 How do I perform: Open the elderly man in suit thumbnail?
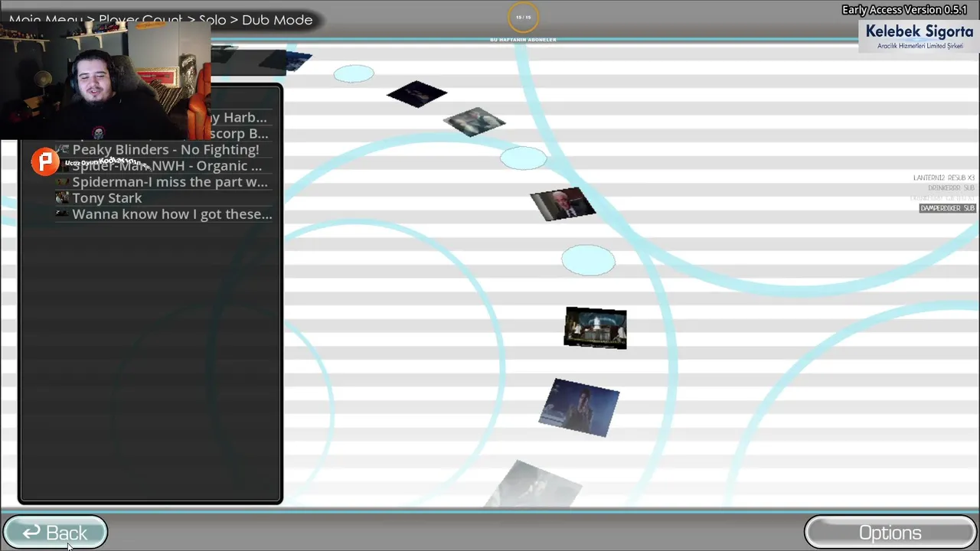pyautogui.click(x=563, y=204)
